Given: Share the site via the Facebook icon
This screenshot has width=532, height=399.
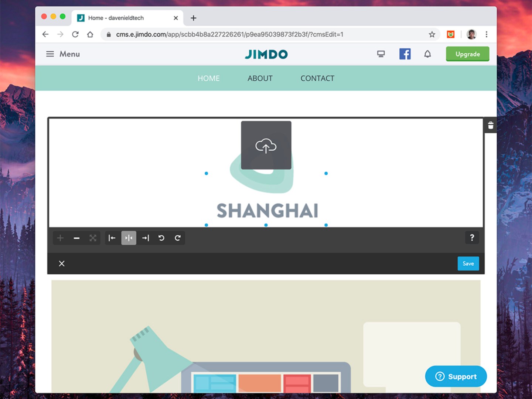Looking at the screenshot, I should [405, 54].
